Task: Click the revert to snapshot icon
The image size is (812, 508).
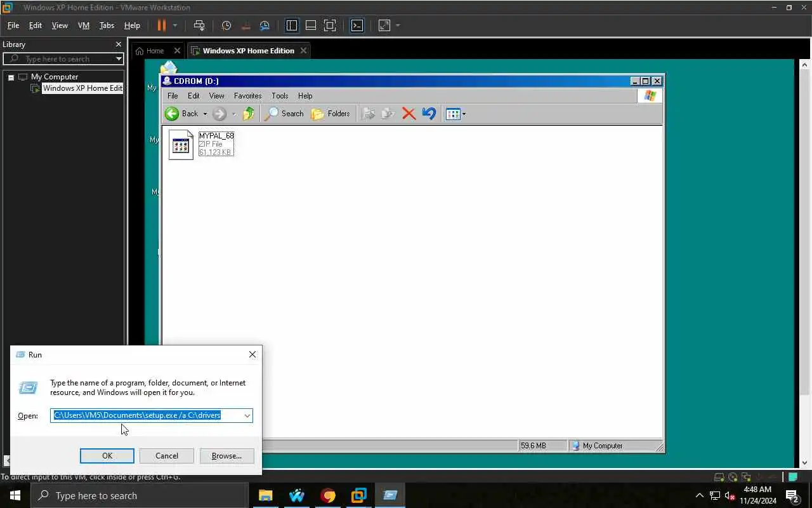Action: point(246,25)
